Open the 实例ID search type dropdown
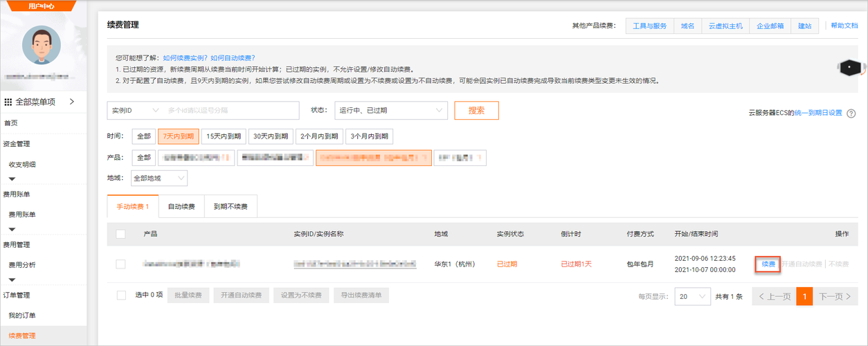 pos(135,110)
